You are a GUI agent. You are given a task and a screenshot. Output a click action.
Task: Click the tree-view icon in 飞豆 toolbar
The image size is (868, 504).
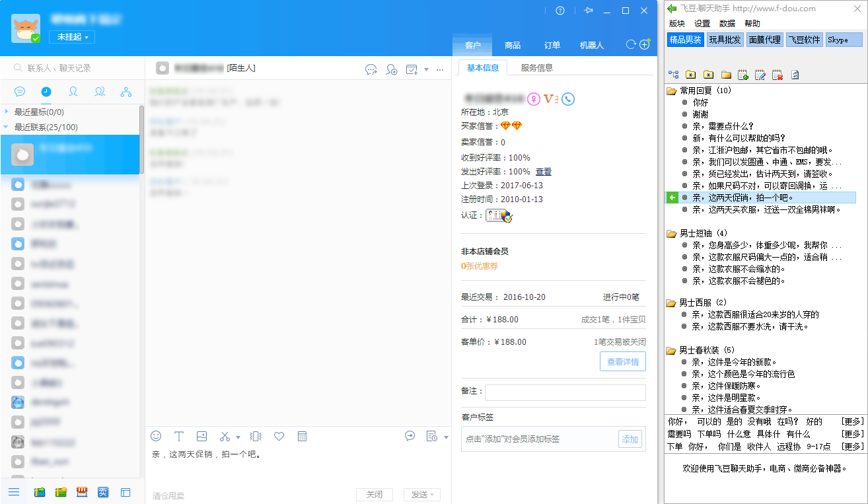674,75
